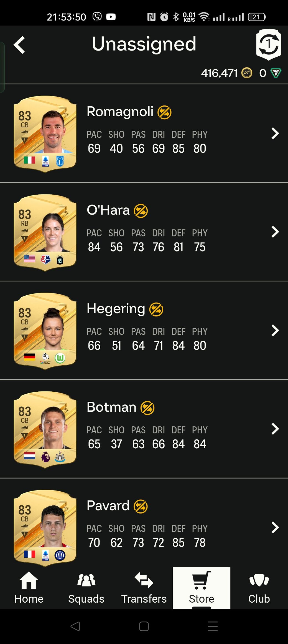
Task: Tap the back arrow icon
Action: point(19,44)
